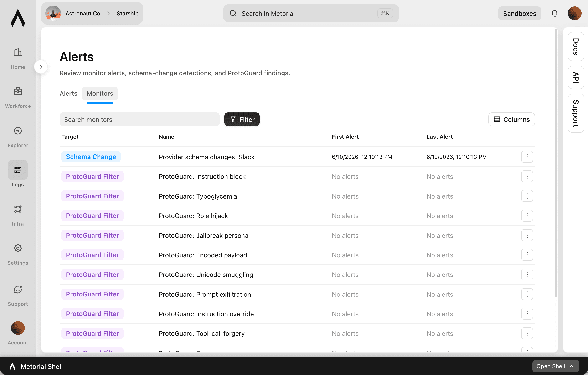Image resolution: width=588 pixels, height=375 pixels.
Task: Focus the Search monitors field
Action: (x=139, y=119)
